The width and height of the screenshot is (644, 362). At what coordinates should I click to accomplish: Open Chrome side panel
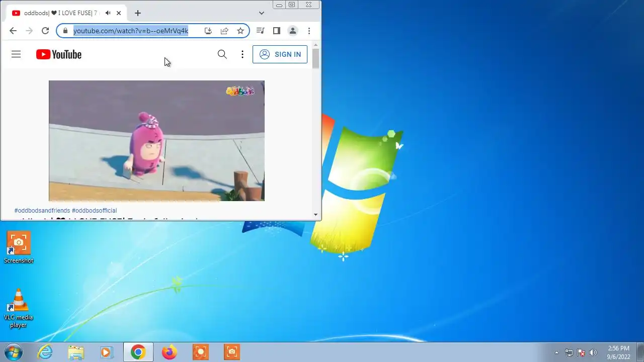coord(276,31)
